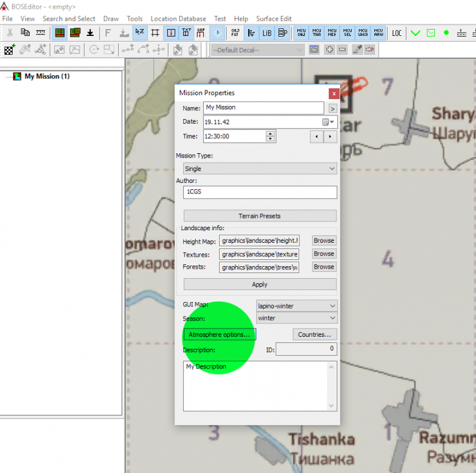Viewport: 476px width, 473px height.
Task: Click the checkered flag icon
Action: [9, 50]
